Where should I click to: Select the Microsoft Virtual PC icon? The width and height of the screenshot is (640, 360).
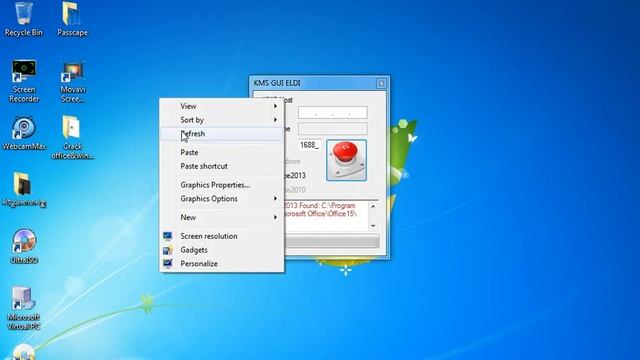coord(24,308)
